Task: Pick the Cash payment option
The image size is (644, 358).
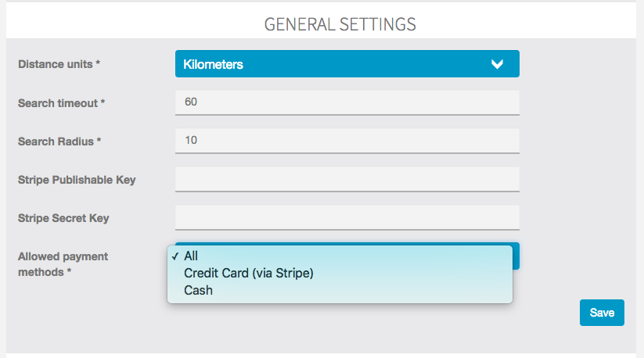Action: (x=198, y=290)
